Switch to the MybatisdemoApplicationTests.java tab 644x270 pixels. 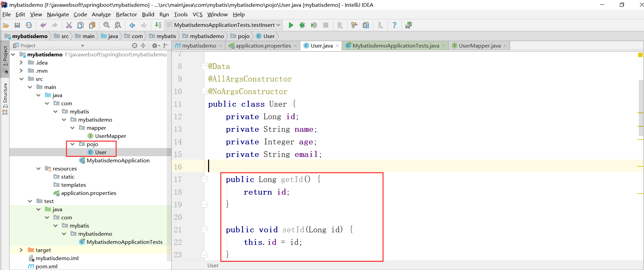[395, 46]
